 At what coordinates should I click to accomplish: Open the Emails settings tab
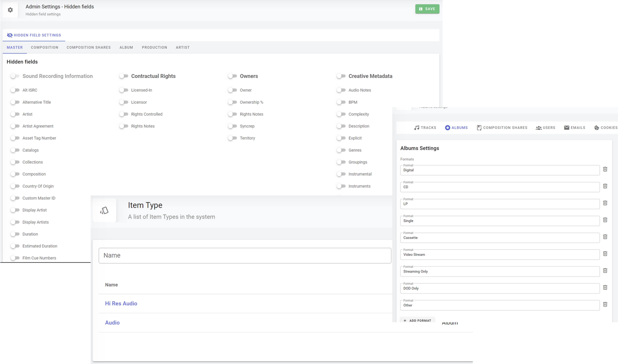[575, 128]
